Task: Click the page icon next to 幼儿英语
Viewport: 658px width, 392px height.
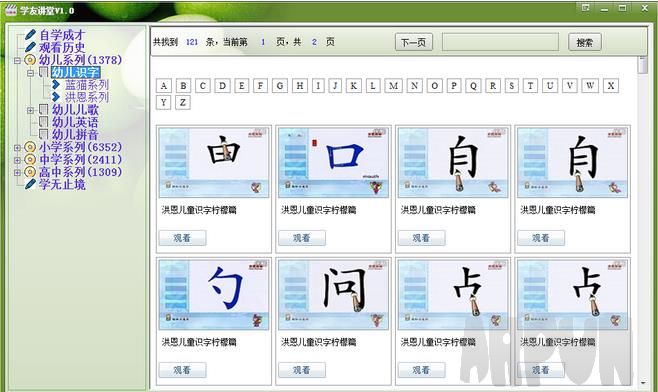Action: 44,122
